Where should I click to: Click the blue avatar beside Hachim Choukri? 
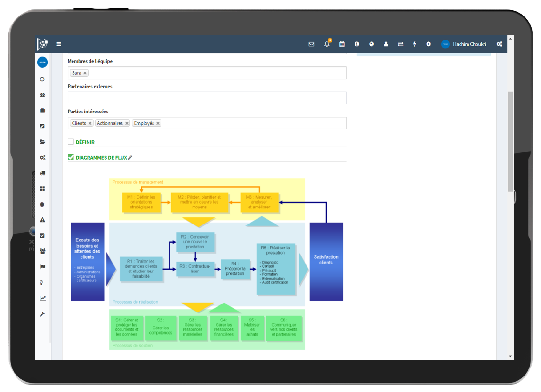[445, 44]
